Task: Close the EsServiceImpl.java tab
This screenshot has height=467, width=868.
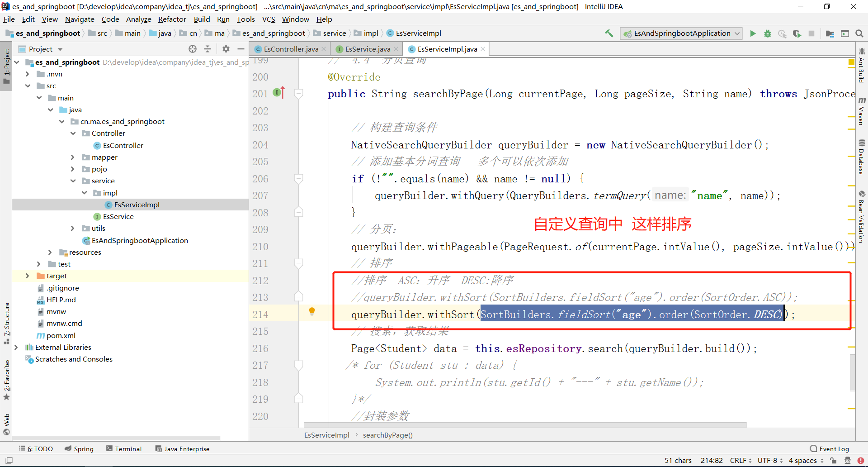Action: coord(483,49)
